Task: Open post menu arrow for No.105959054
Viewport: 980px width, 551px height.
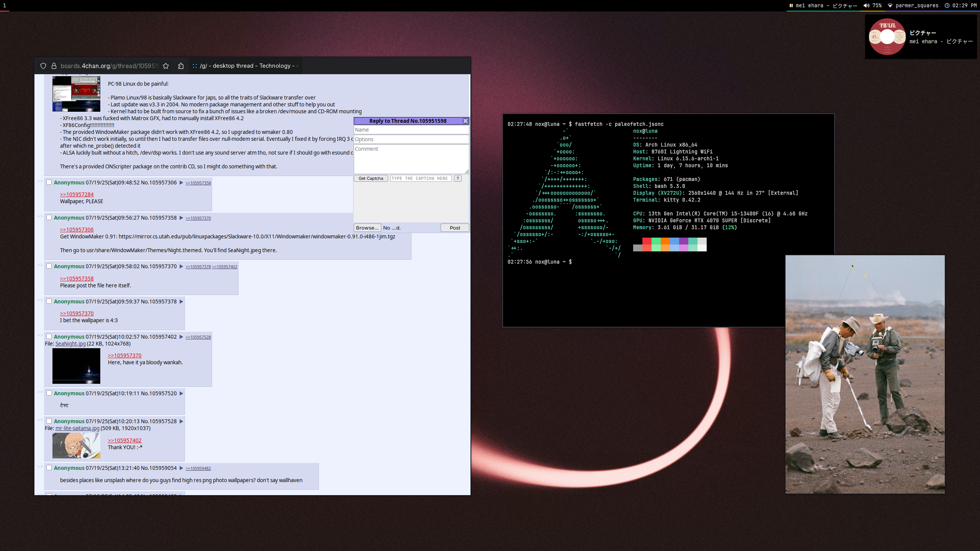Action: (181, 468)
